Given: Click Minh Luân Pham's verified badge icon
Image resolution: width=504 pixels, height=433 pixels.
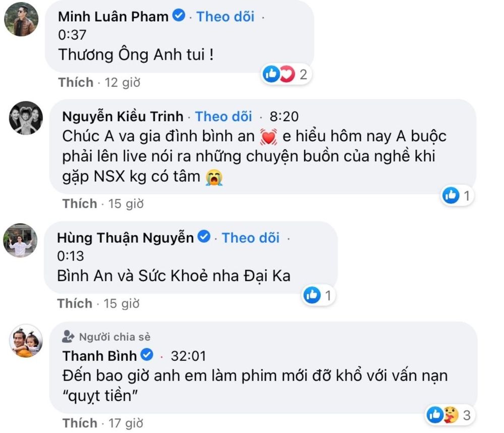Looking at the screenshot, I should (178, 16).
